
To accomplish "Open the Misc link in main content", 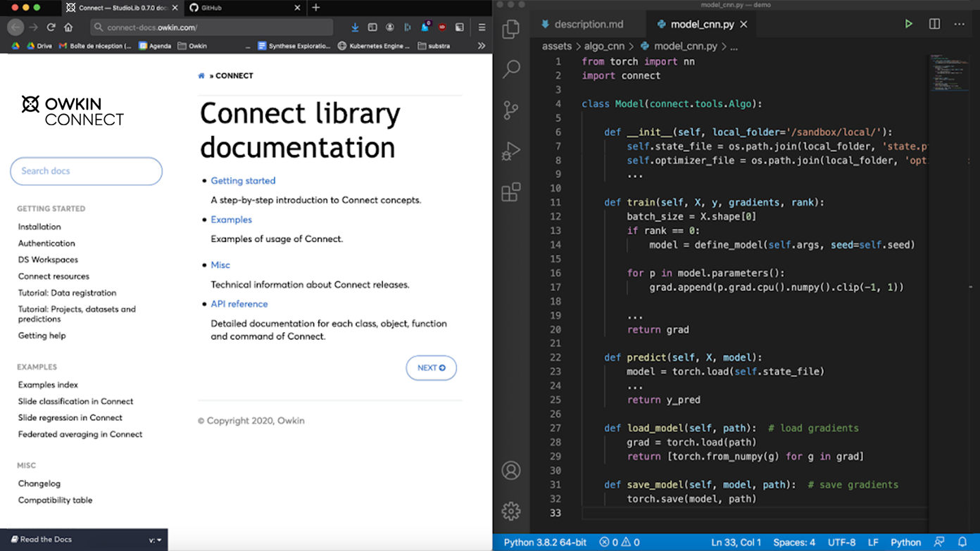I will [220, 265].
